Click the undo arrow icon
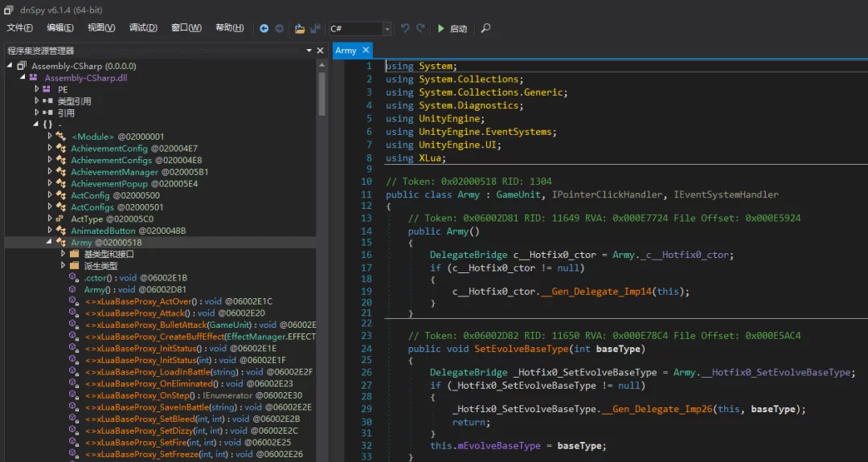Image resolution: width=868 pixels, height=462 pixels. [405, 28]
